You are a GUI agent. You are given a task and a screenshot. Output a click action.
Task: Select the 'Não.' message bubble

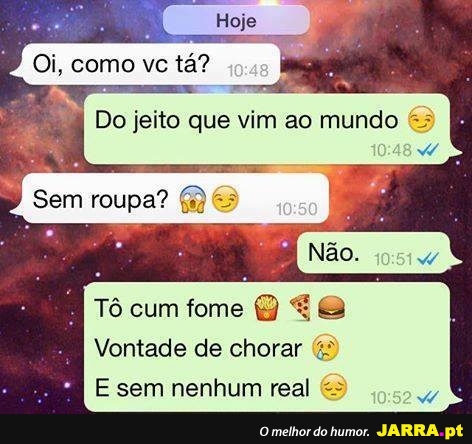coord(379,253)
